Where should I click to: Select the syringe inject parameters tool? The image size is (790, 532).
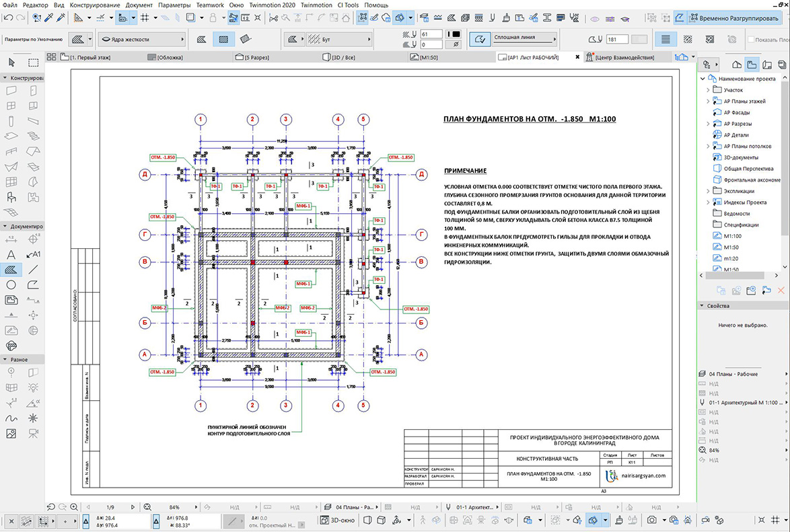[x=61, y=17]
